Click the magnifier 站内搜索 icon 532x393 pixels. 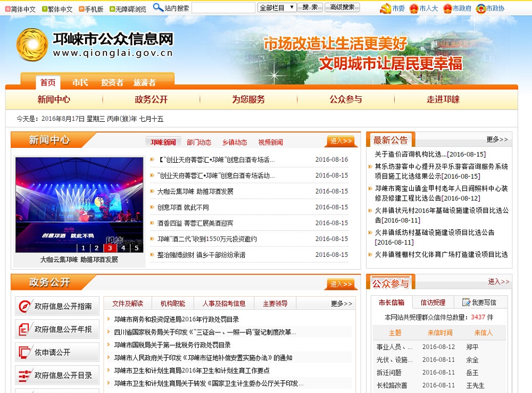pyautogui.click(x=158, y=7)
